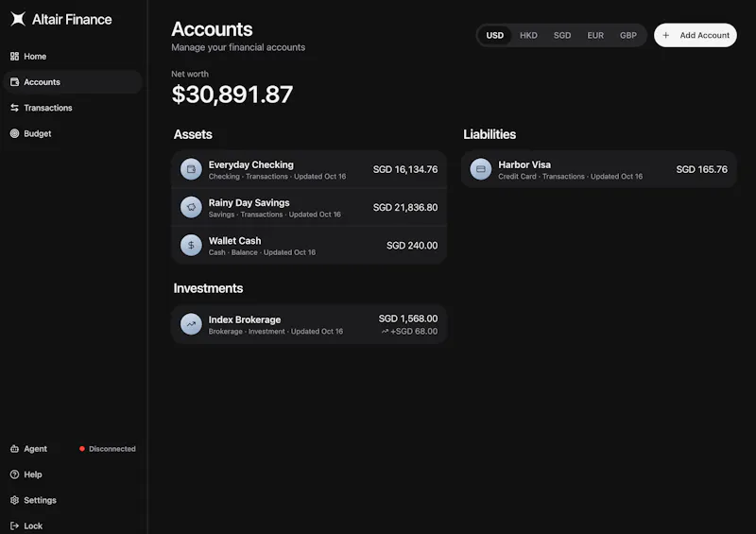This screenshot has width=756, height=534.
Task: Click the net worth $30,891.87 value
Action: pos(232,95)
